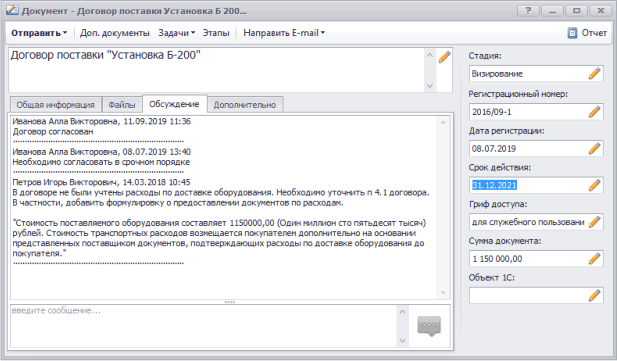Image resolution: width=617 pixels, height=361 pixels.
Task: Click pencil icon beside Гриф доступа
Action: coord(595,222)
